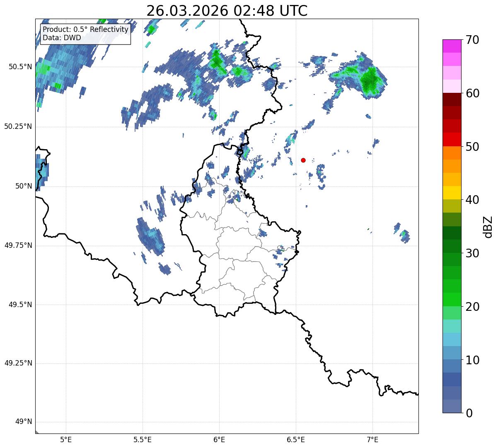Screen dimensions: 498x448
Task: Click the bright red colorbar swatch above 50
Action: coord(452,139)
